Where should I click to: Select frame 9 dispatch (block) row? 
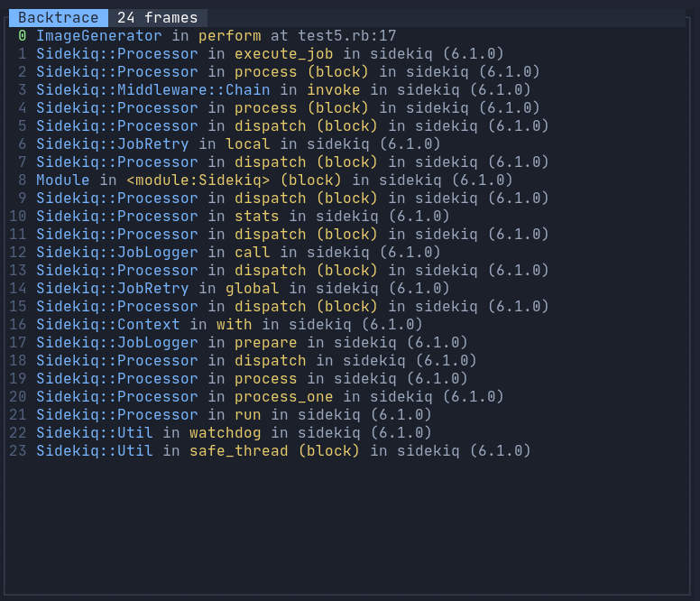pos(347,199)
